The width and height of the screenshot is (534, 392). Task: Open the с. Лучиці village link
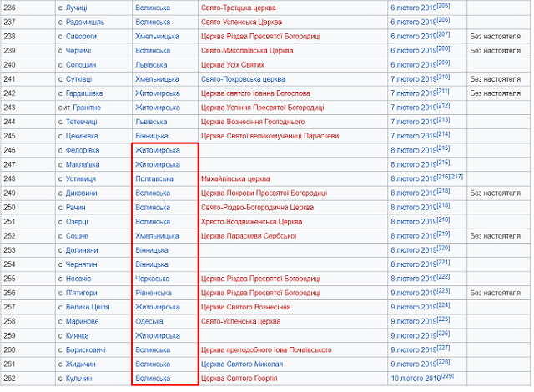pos(76,8)
